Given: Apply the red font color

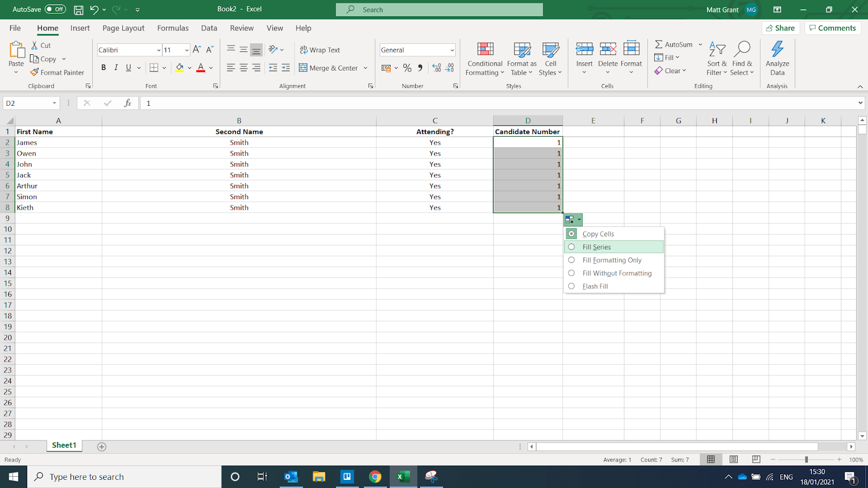Looking at the screenshot, I should (x=201, y=68).
